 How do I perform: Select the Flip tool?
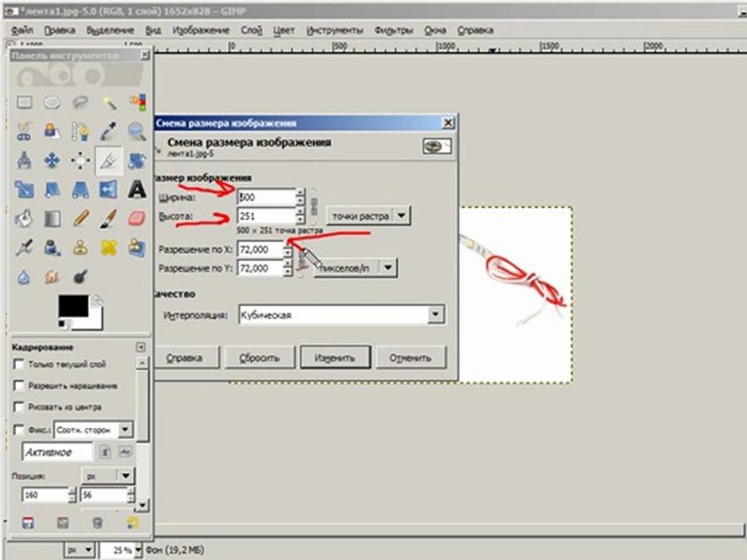[x=109, y=190]
